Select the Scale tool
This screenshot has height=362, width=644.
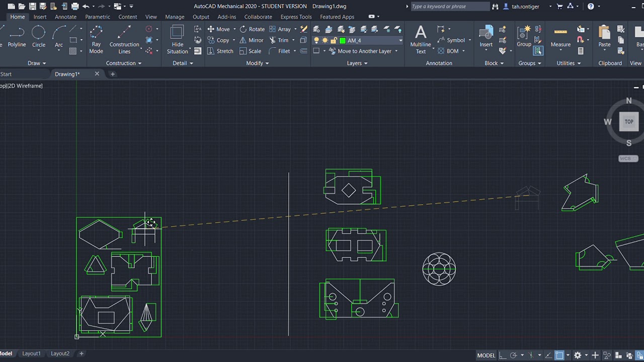[x=251, y=51]
